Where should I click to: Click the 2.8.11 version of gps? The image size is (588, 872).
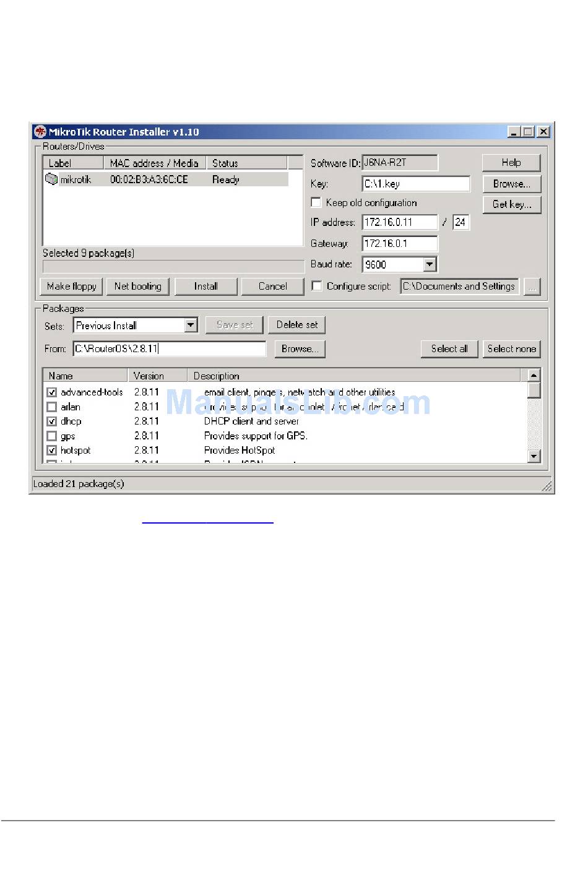coord(147,436)
